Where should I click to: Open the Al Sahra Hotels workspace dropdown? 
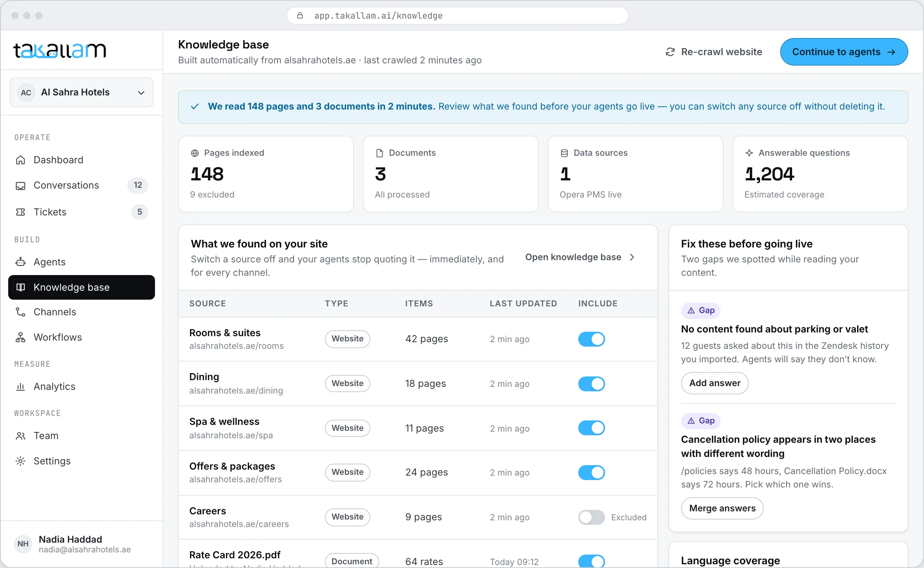pyautogui.click(x=82, y=92)
